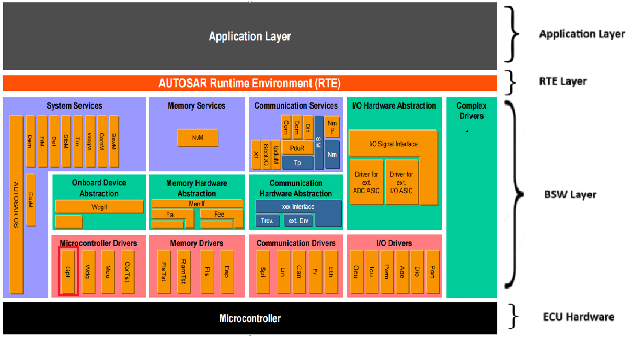
Task: Click the Can block in Communication Drivers
Action: tap(298, 272)
